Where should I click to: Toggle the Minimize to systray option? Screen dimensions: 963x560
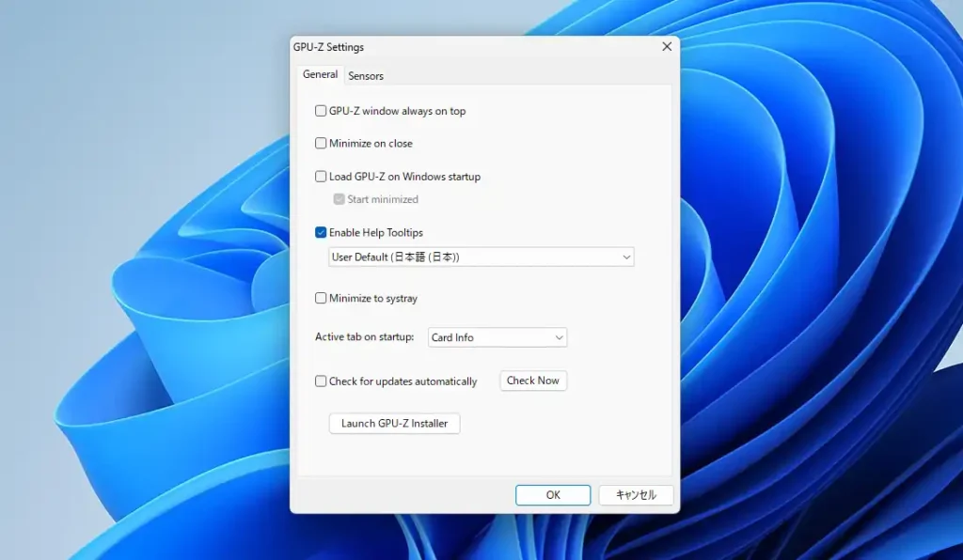tap(321, 299)
